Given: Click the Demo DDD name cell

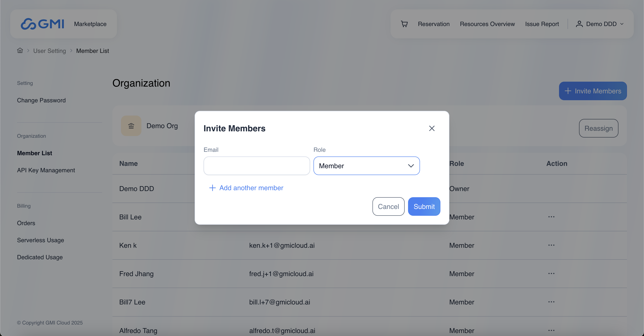Looking at the screenshot, I should tap(137, 189).
